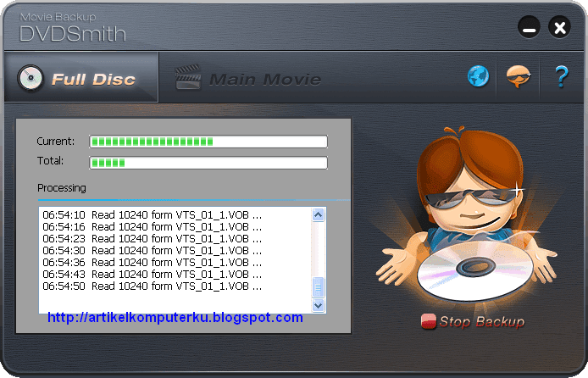The width and height of the screenshot is (588, 378).
Task: Open help via the question mark icon
Action: (x=561, y=76)
